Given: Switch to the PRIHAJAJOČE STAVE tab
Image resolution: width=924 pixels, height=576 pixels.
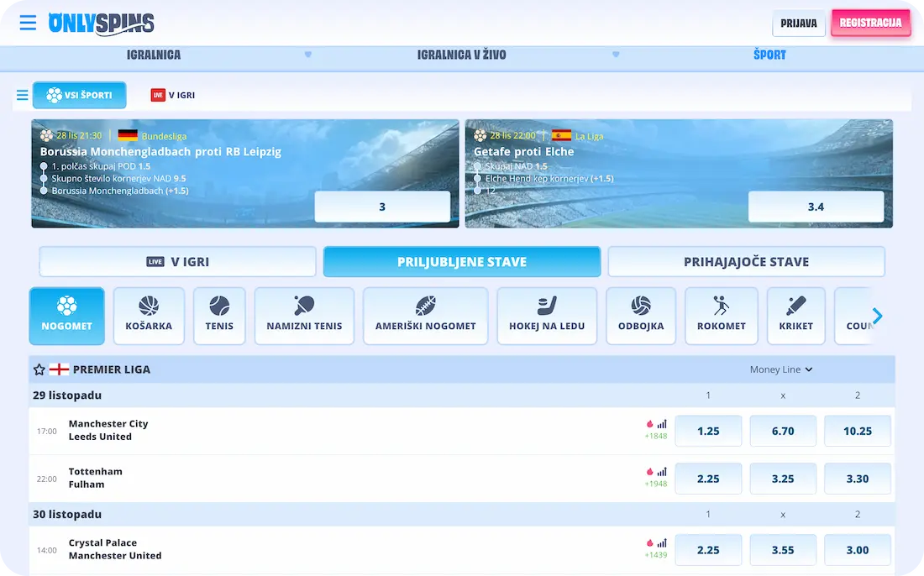Looking at the screenshot, I should 747,261.
